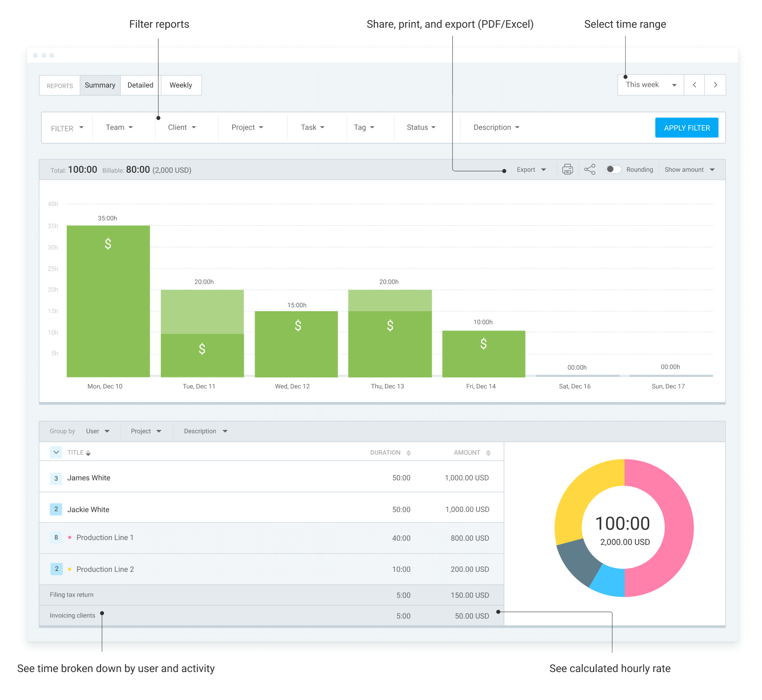Switch to the Weekly report tab
This screenshot has height=700, width=762.
[x=181, y=85]
